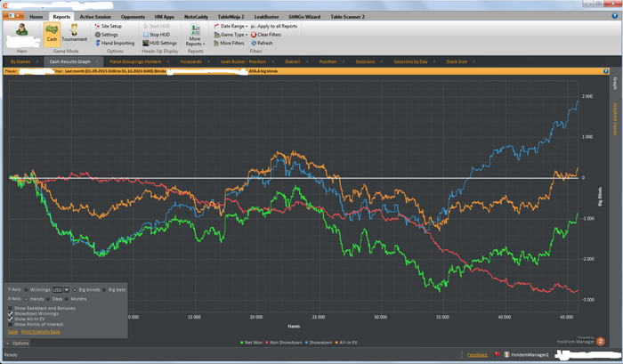Select the Hero player avatar icon
Viewport: 623px width, 364px height.
click(x=21, y=30)
